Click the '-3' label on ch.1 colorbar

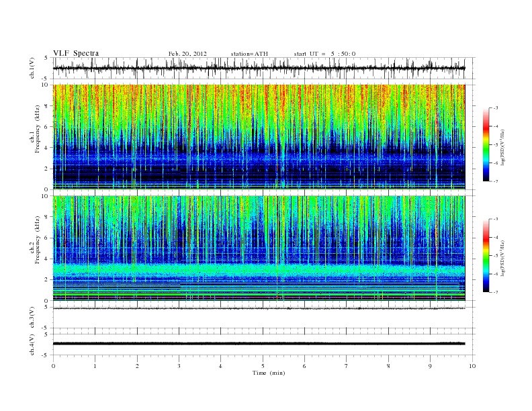[496, 108]
